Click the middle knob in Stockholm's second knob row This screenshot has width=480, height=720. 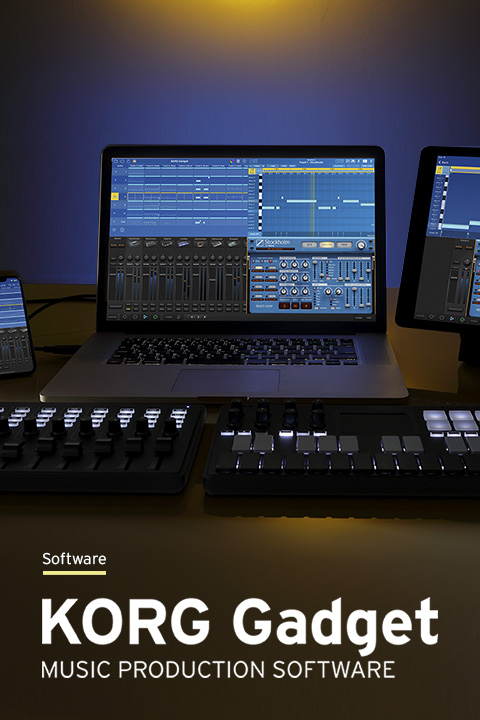[294, 278]
